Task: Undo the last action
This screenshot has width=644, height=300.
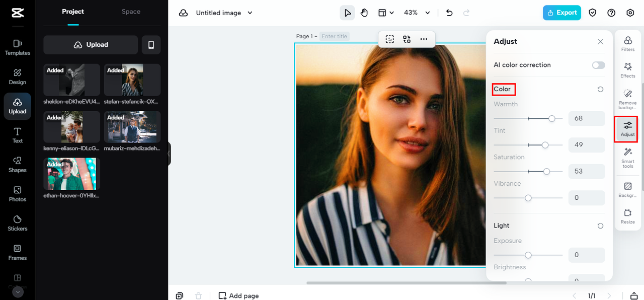Action: coord(449,13)
